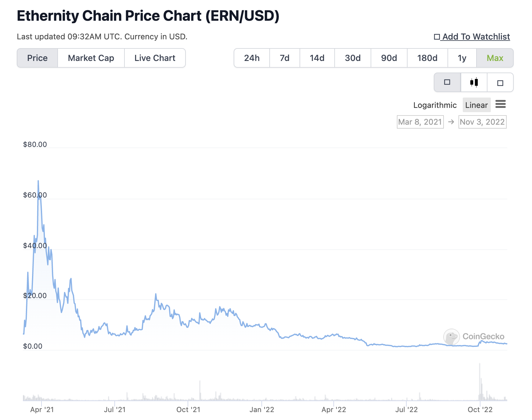Open the Live Chart tab
This screenshot has width=532, height=420.
coord(154,58)
